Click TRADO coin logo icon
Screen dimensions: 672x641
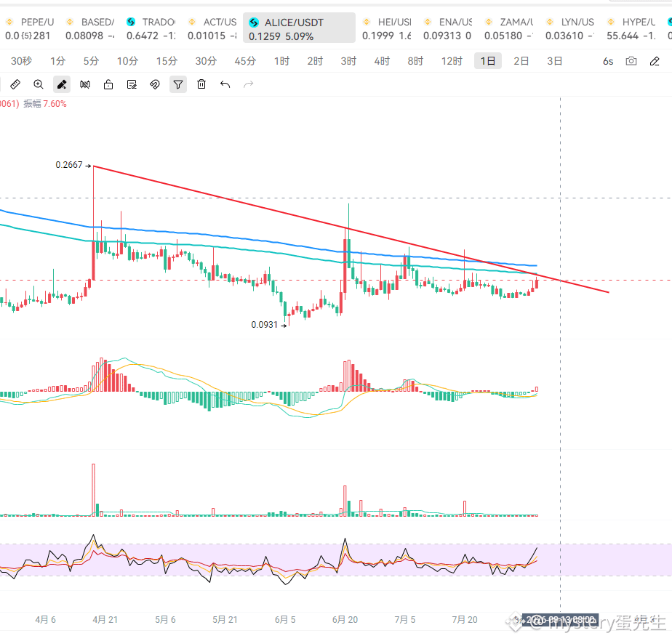coord(131,21)
